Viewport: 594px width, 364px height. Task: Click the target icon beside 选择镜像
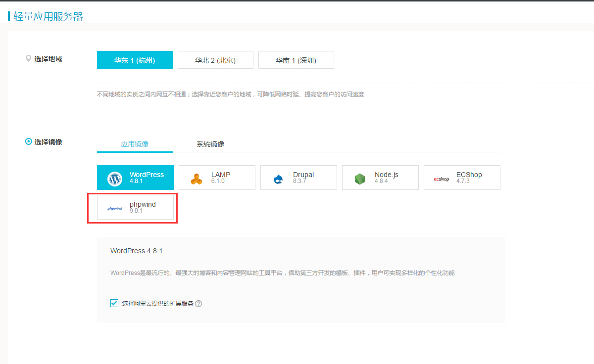(x=28, y=141)
